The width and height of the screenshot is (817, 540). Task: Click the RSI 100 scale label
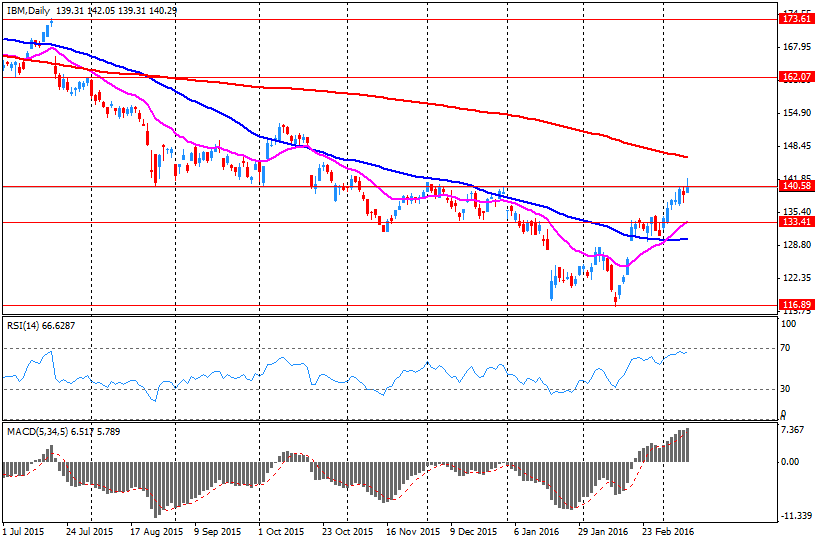click(x=789, y=324)
